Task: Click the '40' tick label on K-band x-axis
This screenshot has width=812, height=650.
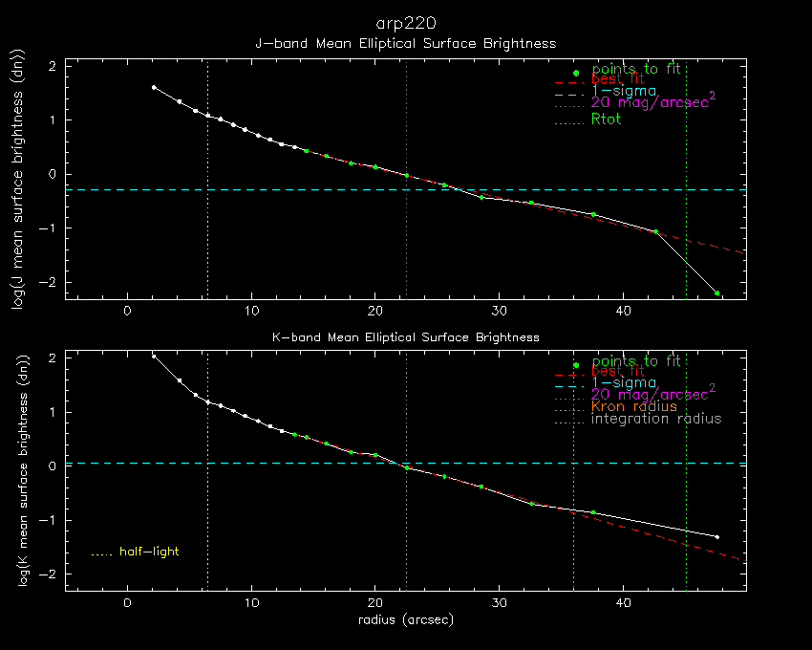Action: [x=623, y=603]
